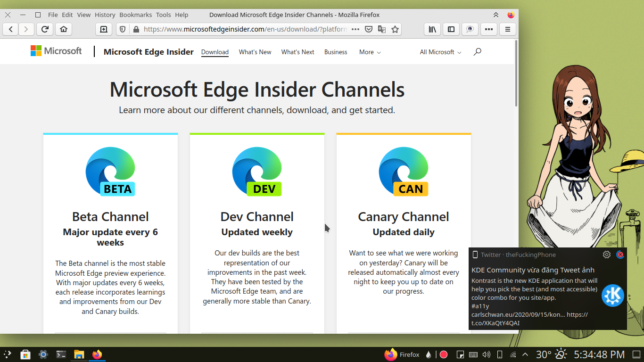Open the sticky notes tray icon
644x362 pixels.
click(461, 354)
